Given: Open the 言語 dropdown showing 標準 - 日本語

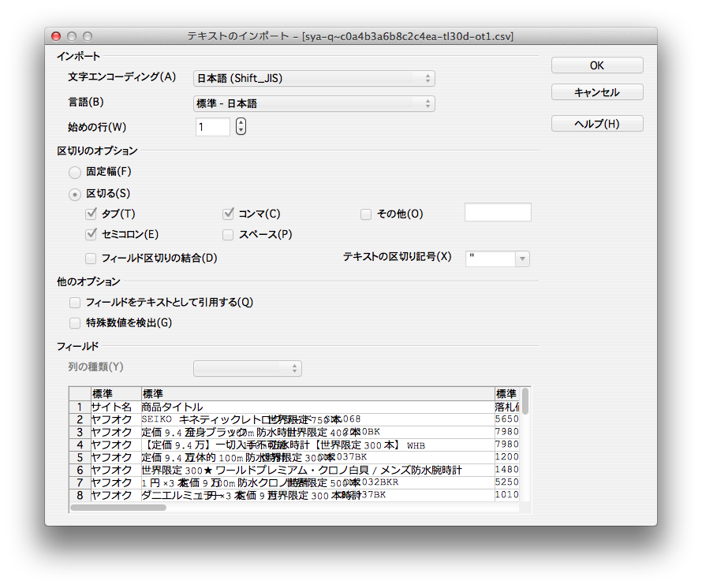Looking at the screenshot, I should coord(314,103).
